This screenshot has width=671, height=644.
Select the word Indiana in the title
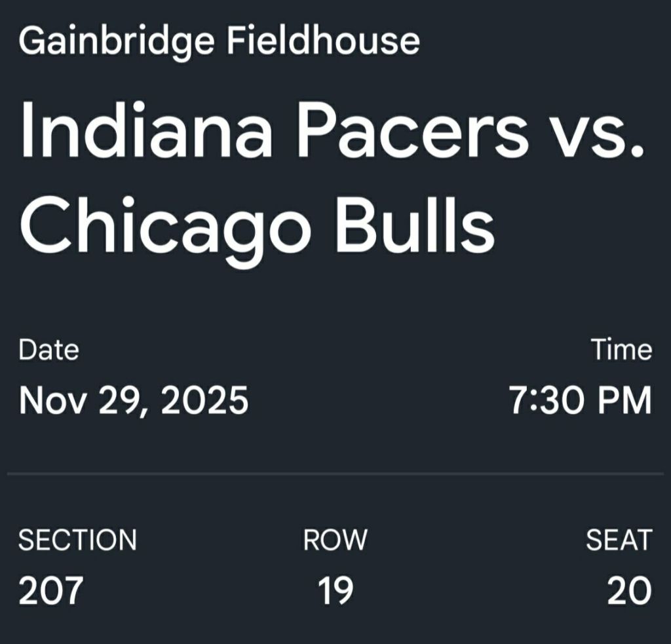click(x=145, y=130)
